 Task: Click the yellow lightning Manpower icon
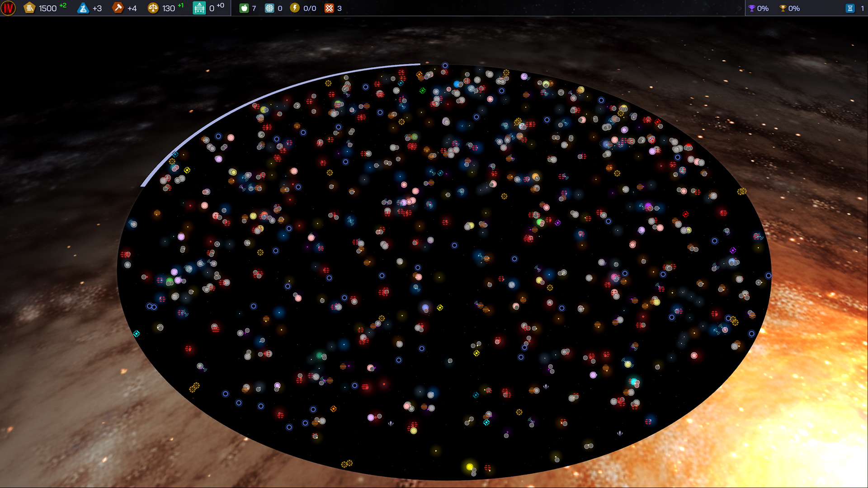pyautogui.click(x=295, y=8)
